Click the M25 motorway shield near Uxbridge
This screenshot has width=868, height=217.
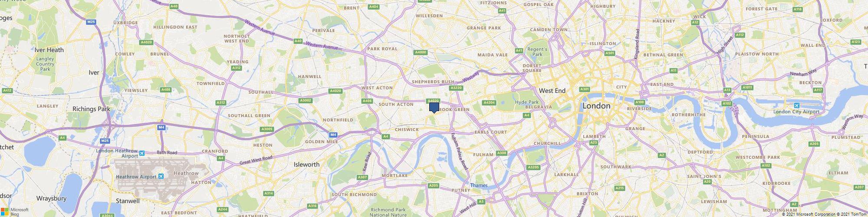[x=91, y=22]
